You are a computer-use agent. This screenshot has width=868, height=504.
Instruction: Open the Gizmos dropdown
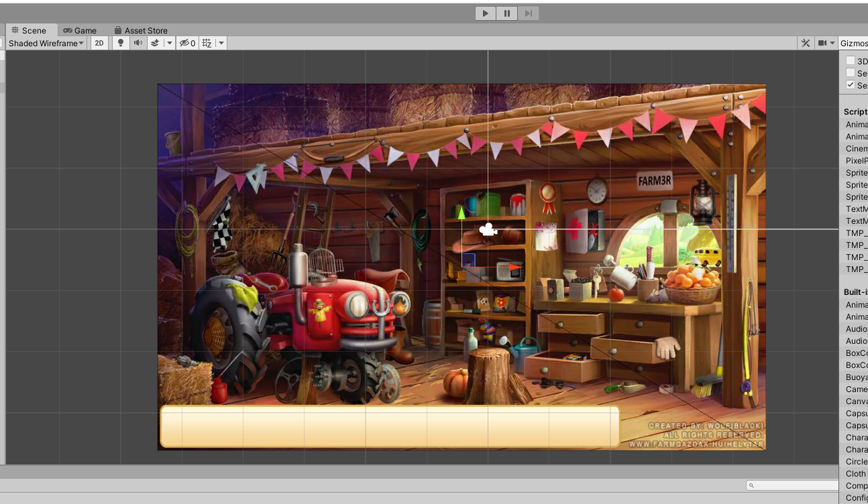tap(853, 43)
